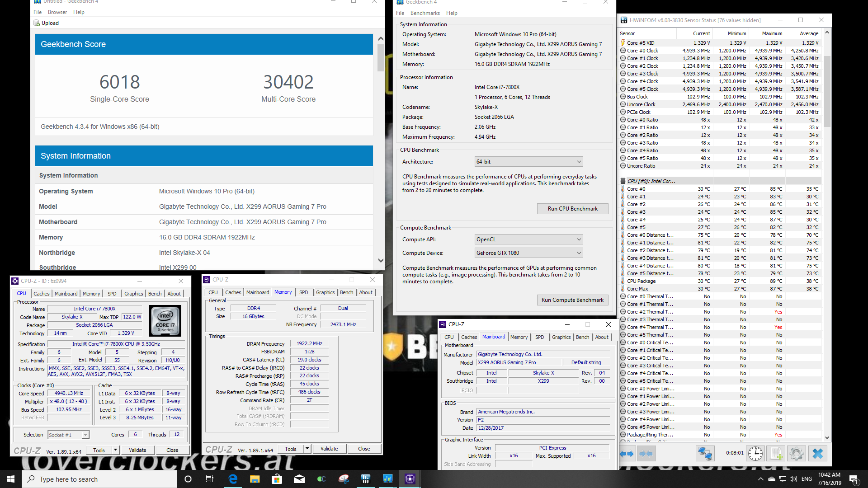Screen dimensions: 868x488
Task: Click the CPU [#0]: Intel Cor... sensor group header
Action: click(720, 181)
